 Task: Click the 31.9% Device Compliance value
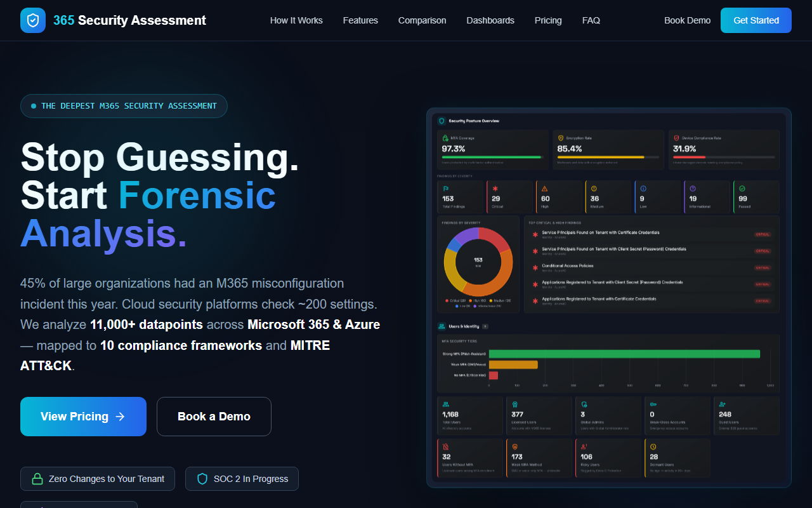pyautogui.click(x=684, y=149)
